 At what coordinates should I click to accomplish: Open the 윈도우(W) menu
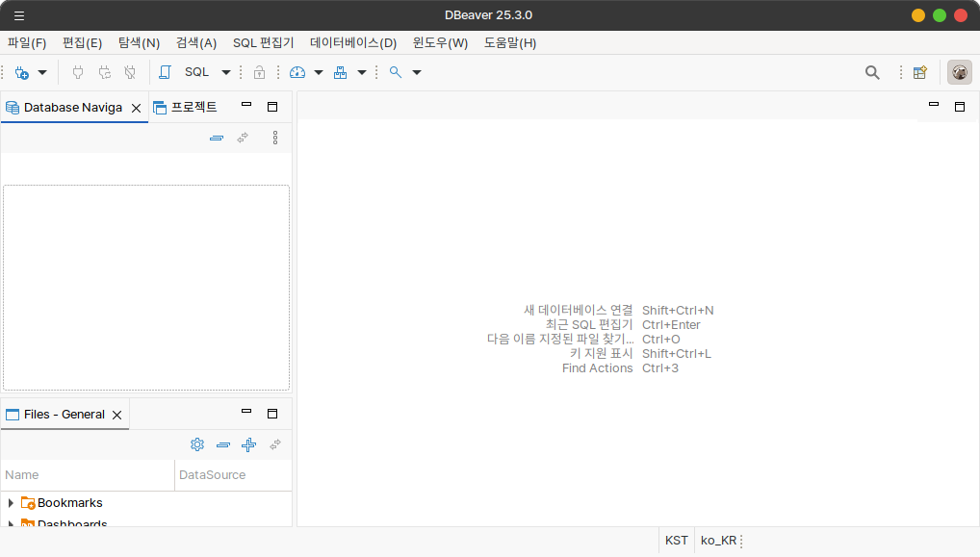440,43
